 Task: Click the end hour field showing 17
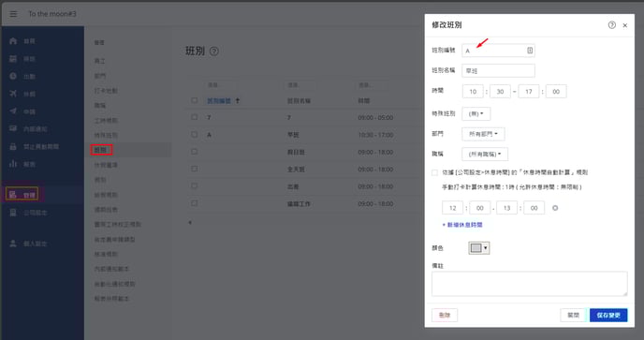click(x=529, y=92)
